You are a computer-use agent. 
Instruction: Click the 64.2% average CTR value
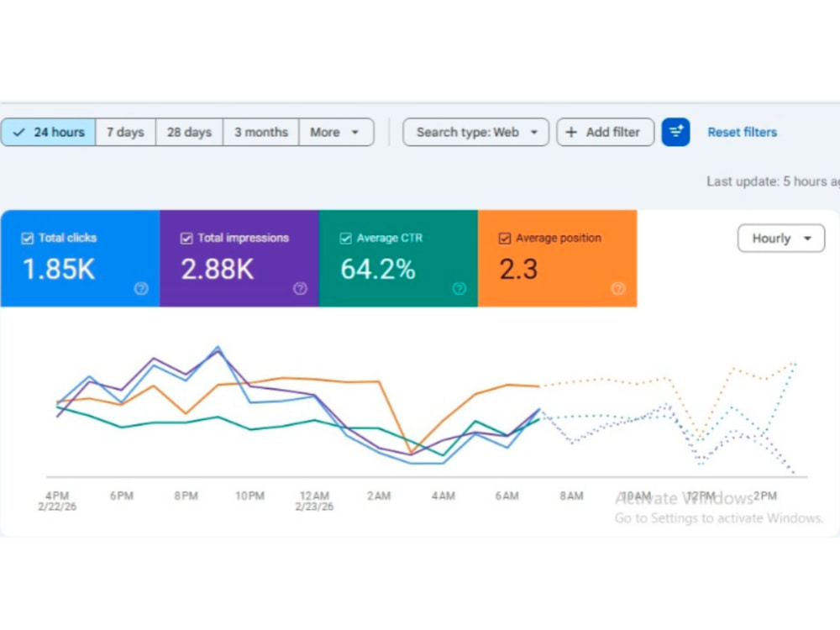point(378,269)
